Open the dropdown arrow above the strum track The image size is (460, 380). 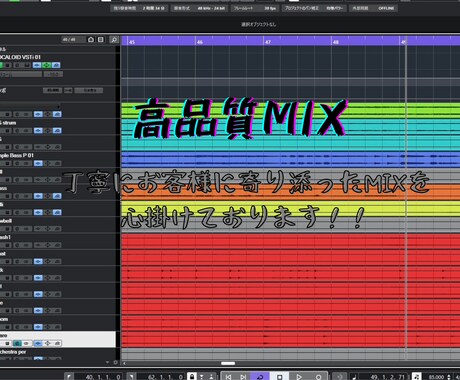pos(58,107)
